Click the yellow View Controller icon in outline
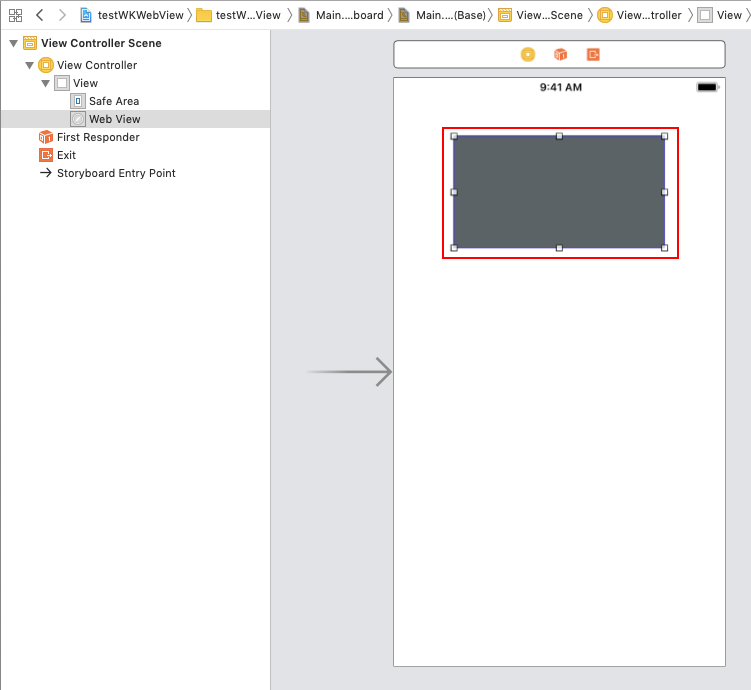Image resolution: width=751 pixels, height=690 pixels. tap(46, 65)
